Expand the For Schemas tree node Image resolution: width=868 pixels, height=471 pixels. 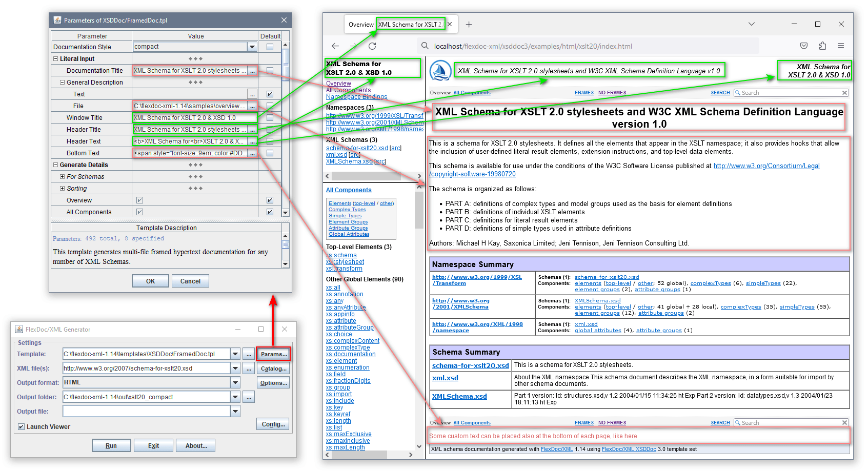coord(62,177)
